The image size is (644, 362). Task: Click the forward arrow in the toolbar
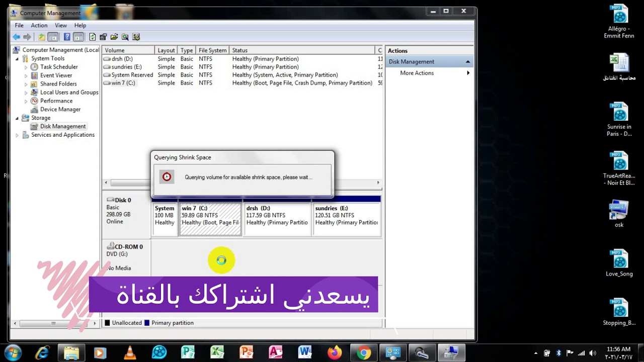point(27,37)
